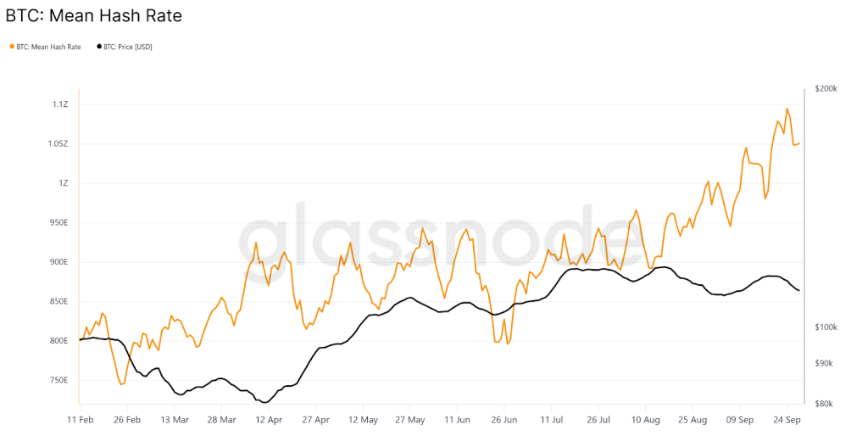Select the 11 Feb date label
The width and height of the screenshot is (868, 447).
click(x=81, y=419)
